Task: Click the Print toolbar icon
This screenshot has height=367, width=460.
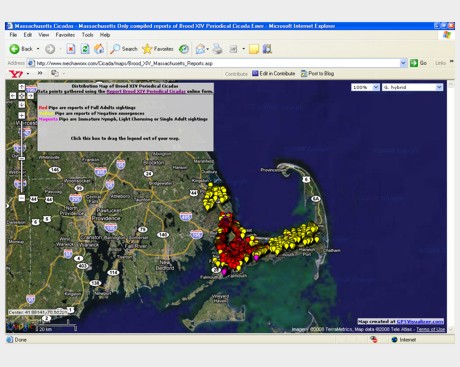Action: pyautogui.click(x=218, y=49)
